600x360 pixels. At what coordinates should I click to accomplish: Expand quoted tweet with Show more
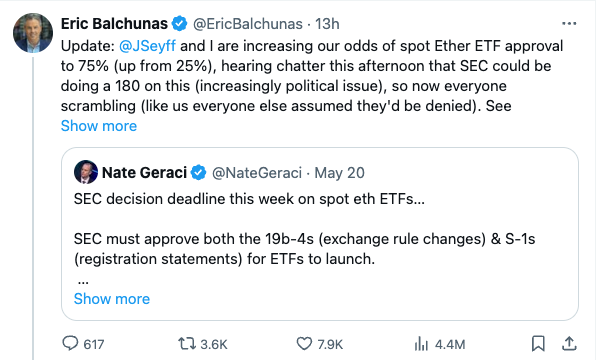(112, 299)
